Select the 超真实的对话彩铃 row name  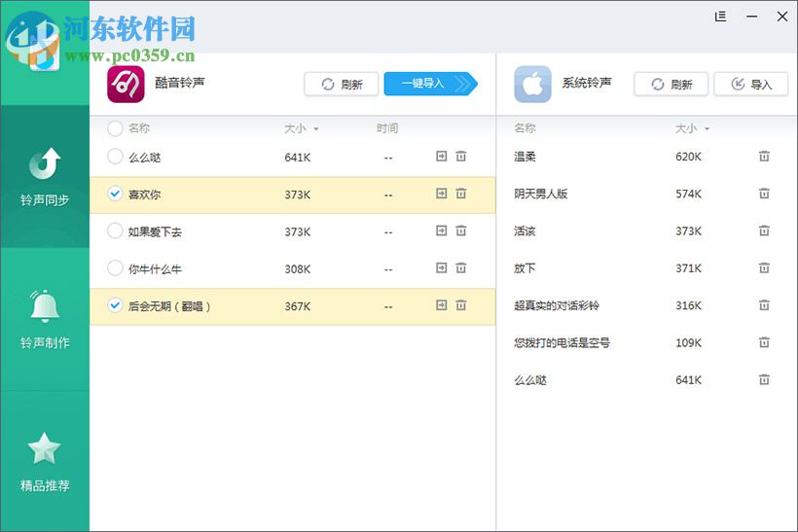click(557, 305)
